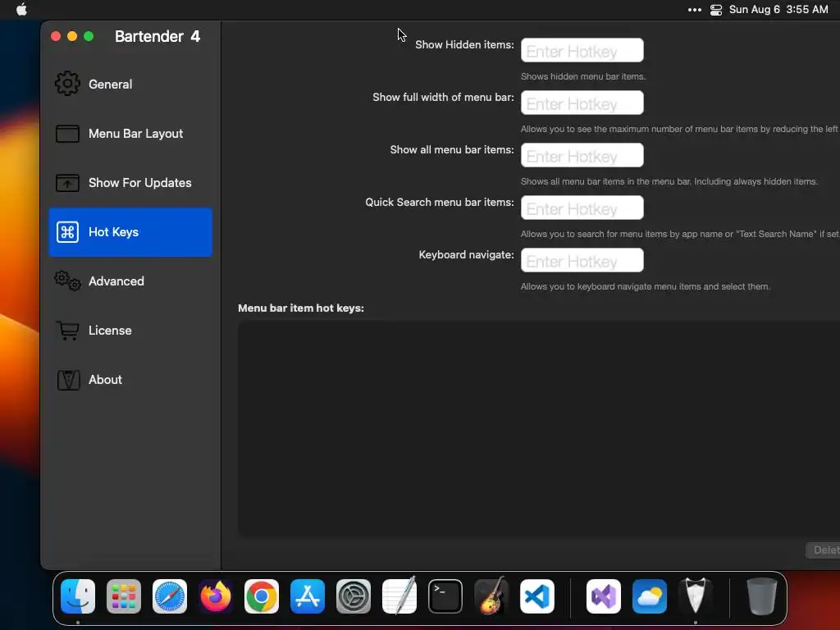Open Terminal from the Dock
Screen dimensions: 840x630
coord(445,596)
